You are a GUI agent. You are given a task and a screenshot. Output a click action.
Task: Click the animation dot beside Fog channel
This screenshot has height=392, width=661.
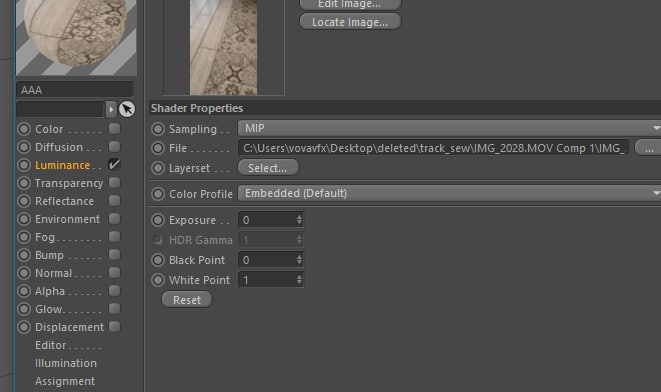[x=24, y=237]
